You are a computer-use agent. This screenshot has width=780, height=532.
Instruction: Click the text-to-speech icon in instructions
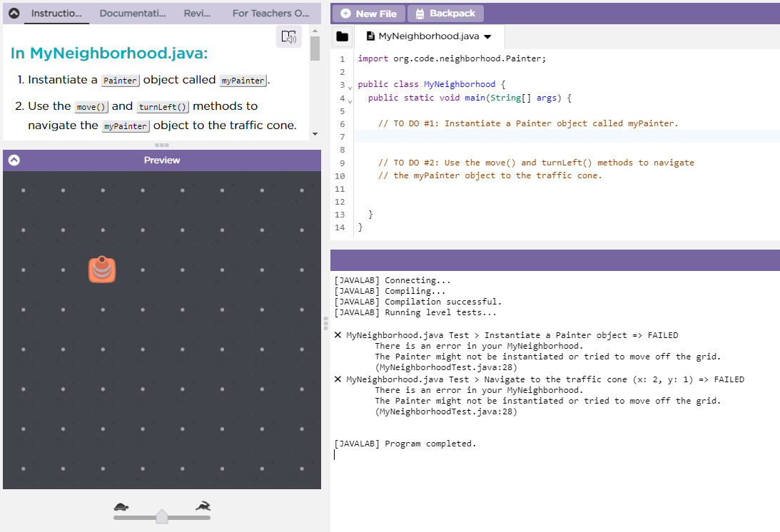(x=288, y=37)
